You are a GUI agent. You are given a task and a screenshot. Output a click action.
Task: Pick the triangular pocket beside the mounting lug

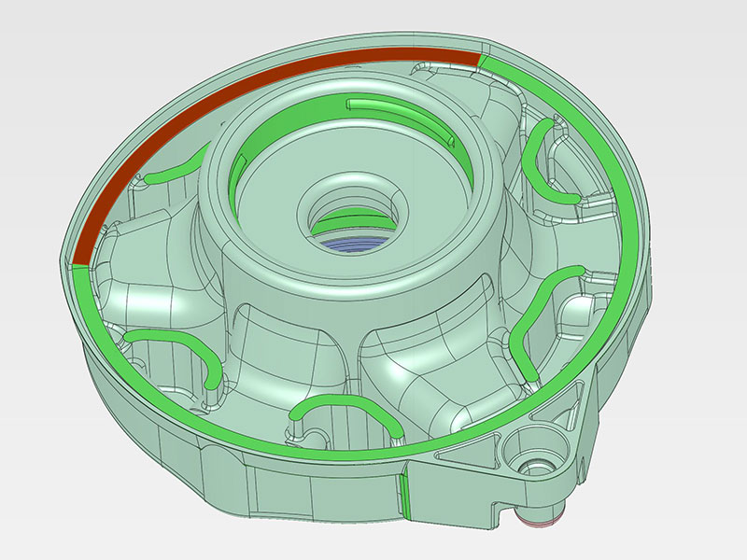click(x=470, y=449)
